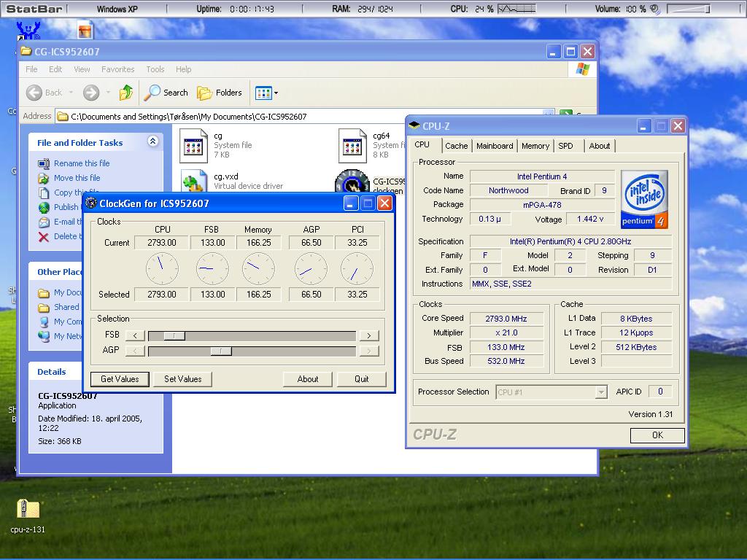Click the FSB slider thumb in ClockGen

coord(174,335)
